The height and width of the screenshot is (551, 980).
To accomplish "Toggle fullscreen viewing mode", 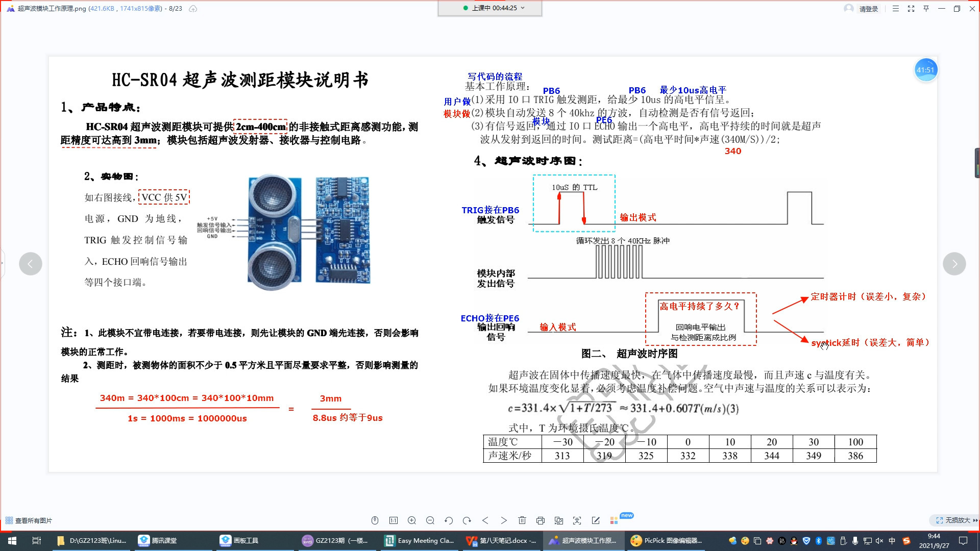I will point(911,8).
